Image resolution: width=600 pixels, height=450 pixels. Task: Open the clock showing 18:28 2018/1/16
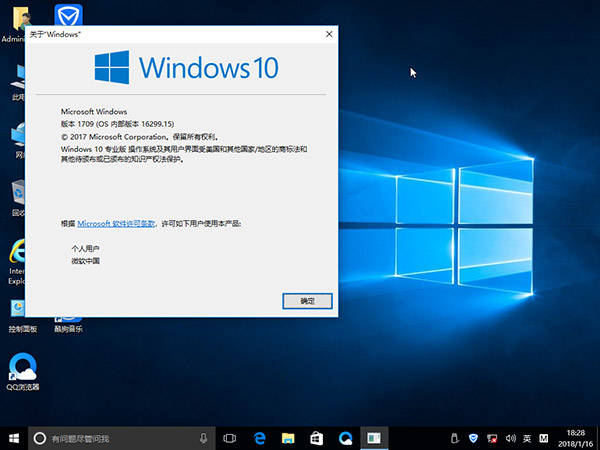pyautogui.click(x=576, y=439)
